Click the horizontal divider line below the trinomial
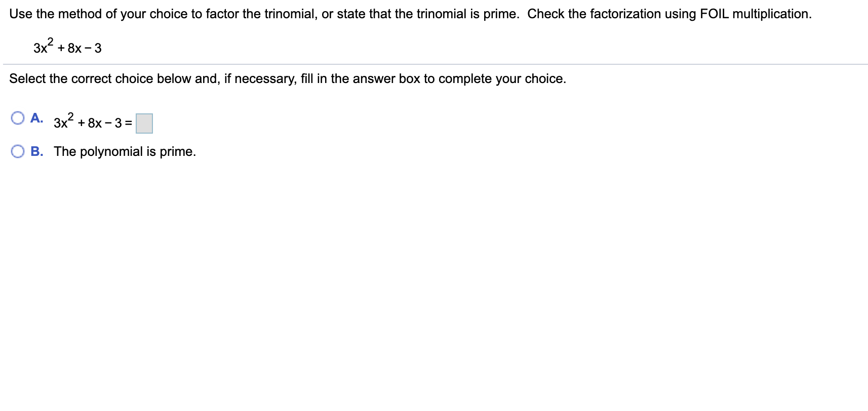 [434, 64]
